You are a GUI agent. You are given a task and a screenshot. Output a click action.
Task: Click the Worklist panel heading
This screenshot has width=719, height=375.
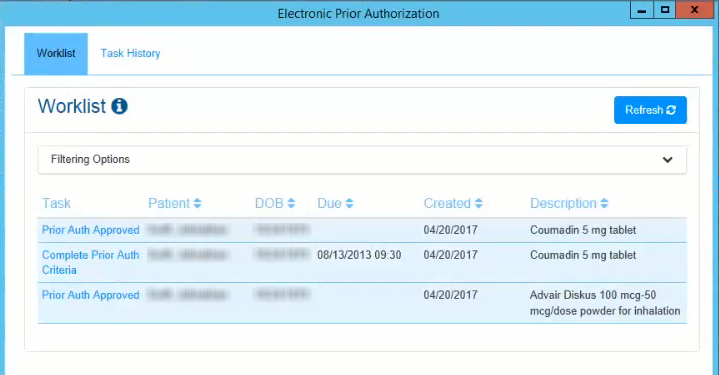pos(72,106)
